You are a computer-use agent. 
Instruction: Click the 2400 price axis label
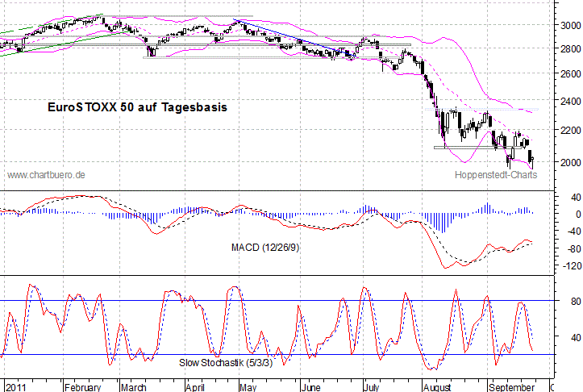pos(570,101)
